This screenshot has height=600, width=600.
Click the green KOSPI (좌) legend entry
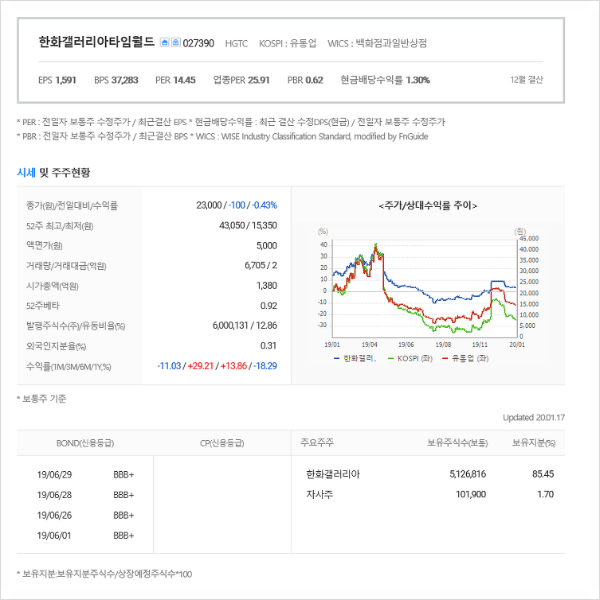pyautogui.click(x=410, y=359)
